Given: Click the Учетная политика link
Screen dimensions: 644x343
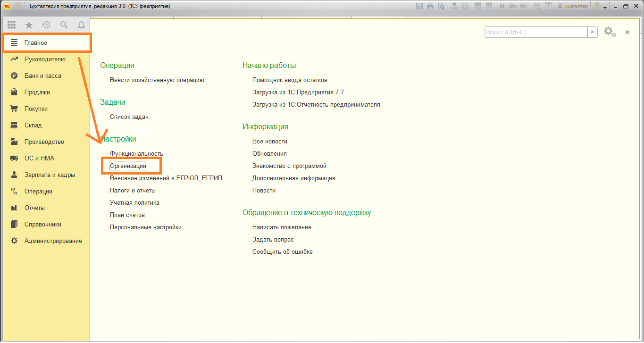Looking at the screenshot, I should point(134,203).
